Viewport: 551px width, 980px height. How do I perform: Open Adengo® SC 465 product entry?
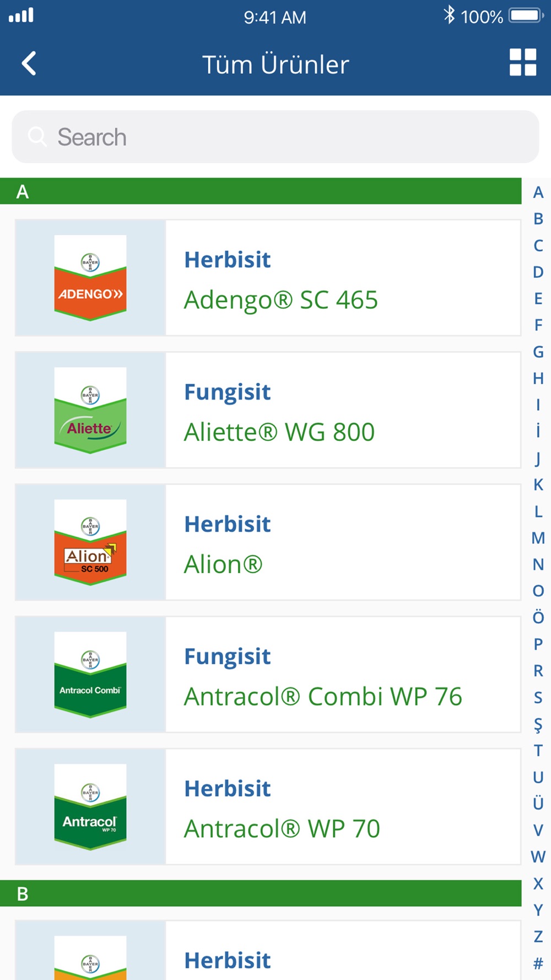coord(268,278)
